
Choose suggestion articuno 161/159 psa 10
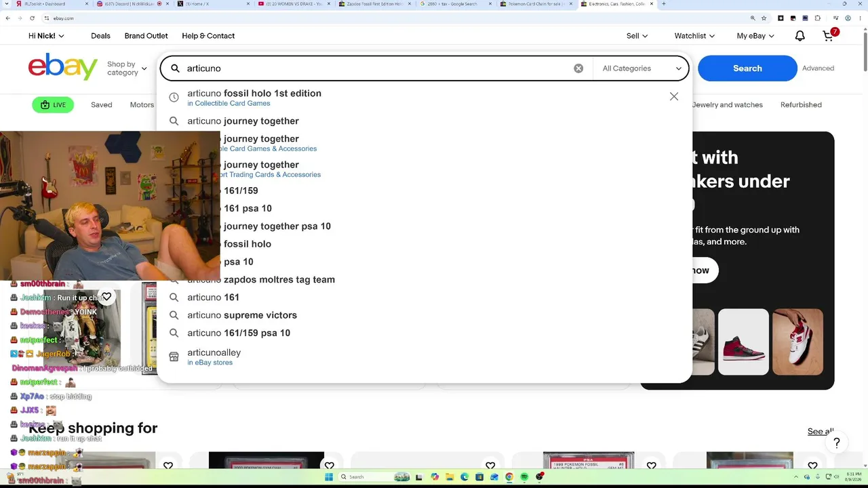239,333
